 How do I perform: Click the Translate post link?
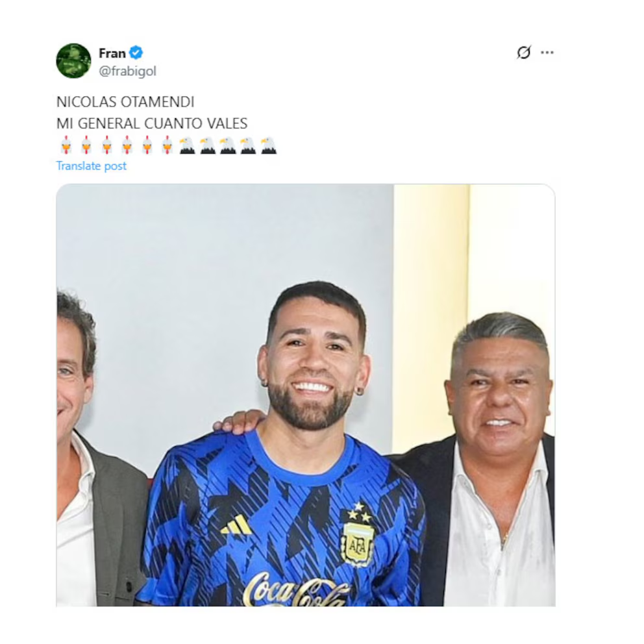[91, 166]
